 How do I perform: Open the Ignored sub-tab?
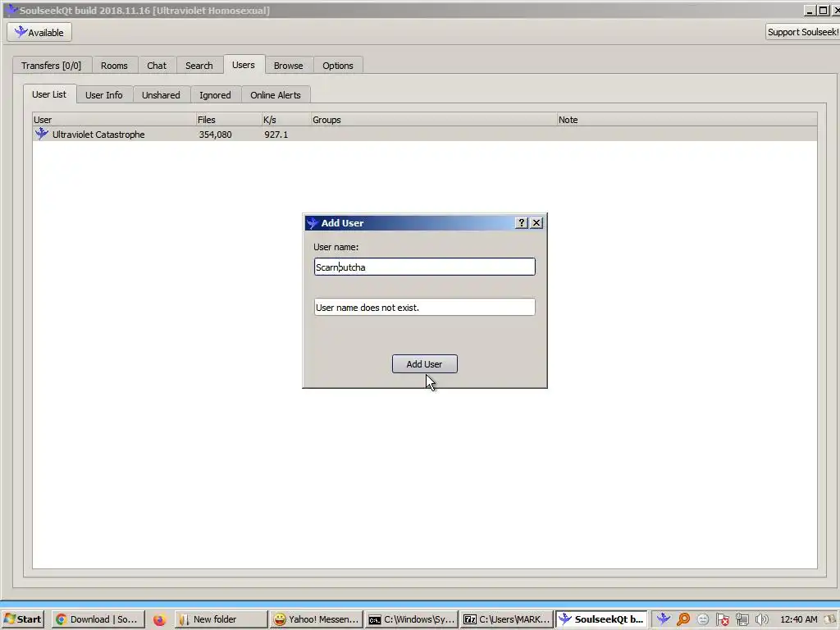[x=215, y=95]
